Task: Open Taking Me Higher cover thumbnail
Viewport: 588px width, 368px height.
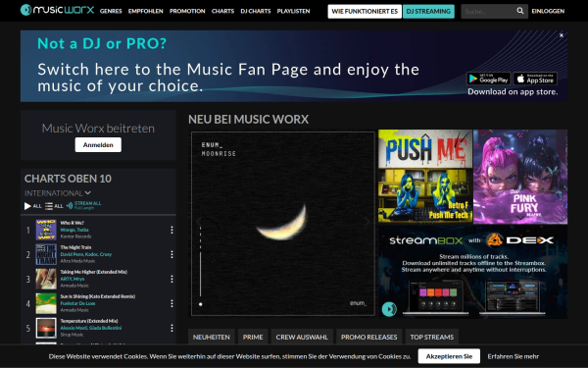Action: coord(46,279)
